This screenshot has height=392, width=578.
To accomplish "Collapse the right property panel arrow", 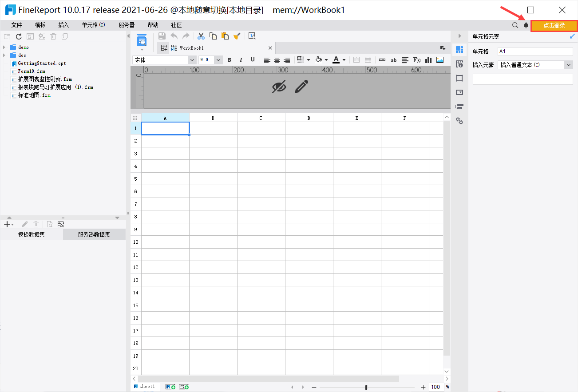I will [x=459, y=36].
